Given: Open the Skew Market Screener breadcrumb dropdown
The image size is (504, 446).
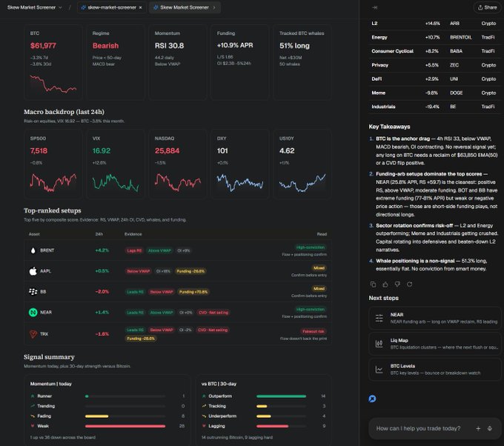Looking at the screenshot, I should (60, 7).
